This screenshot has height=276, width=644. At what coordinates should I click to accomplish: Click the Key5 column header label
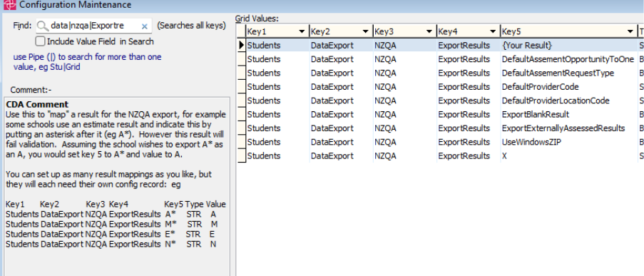(x=512, y=31)
